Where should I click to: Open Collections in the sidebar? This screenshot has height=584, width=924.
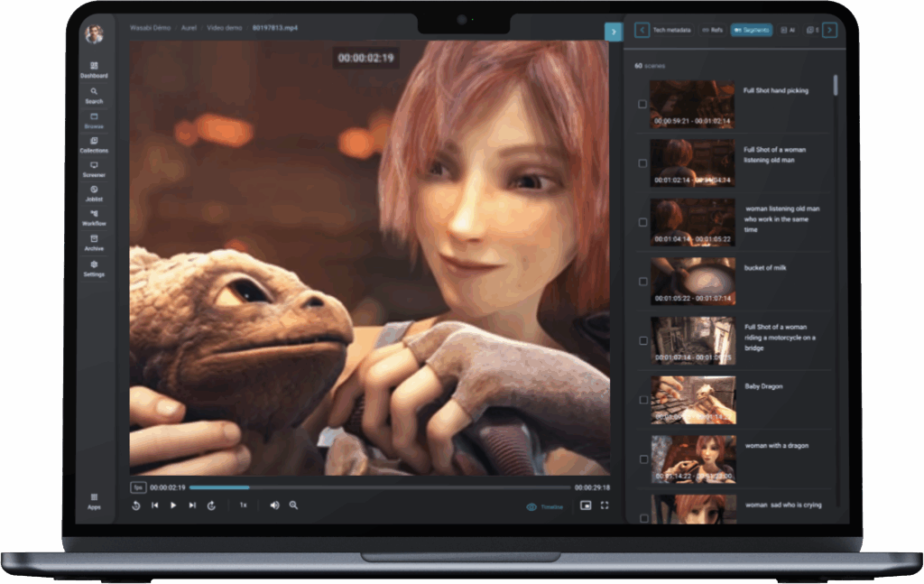94,145
